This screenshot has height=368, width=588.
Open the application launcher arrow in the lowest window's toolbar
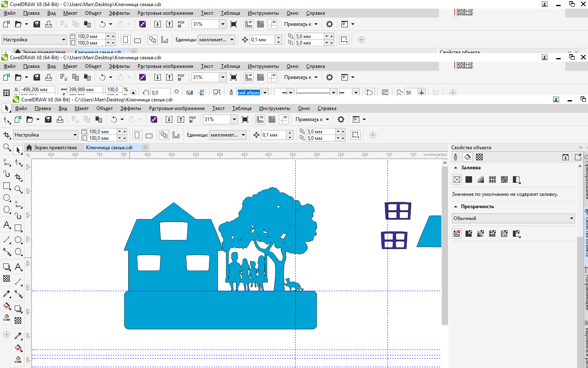364,119
